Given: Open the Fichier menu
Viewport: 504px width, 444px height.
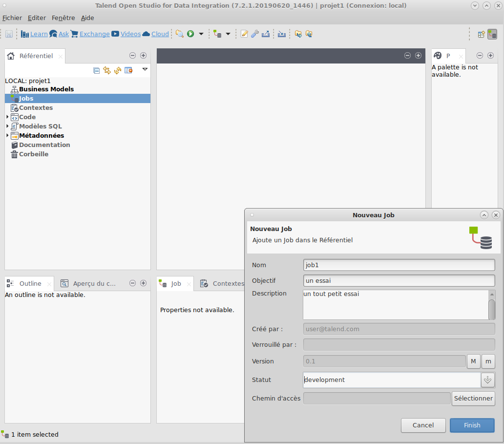Looking at the screenshot, I should (12, 18).
